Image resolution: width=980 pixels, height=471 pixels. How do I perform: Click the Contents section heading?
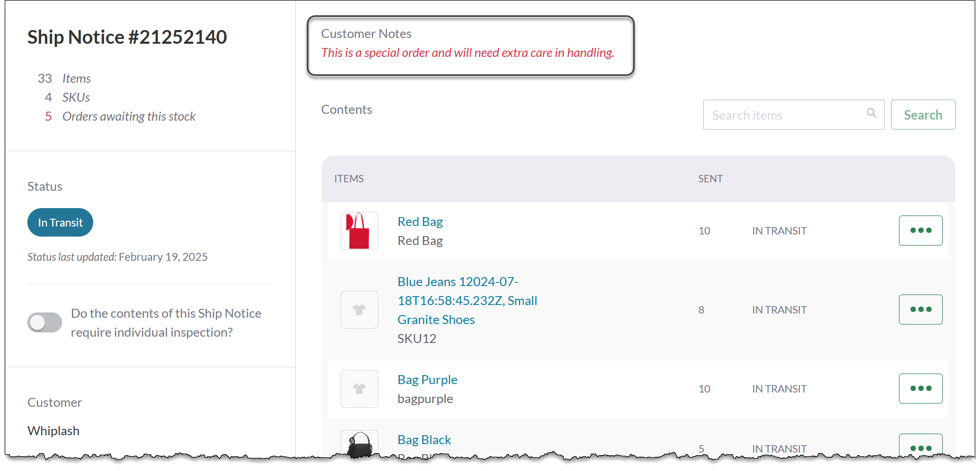pyautogui.click(x=346, y=110)
